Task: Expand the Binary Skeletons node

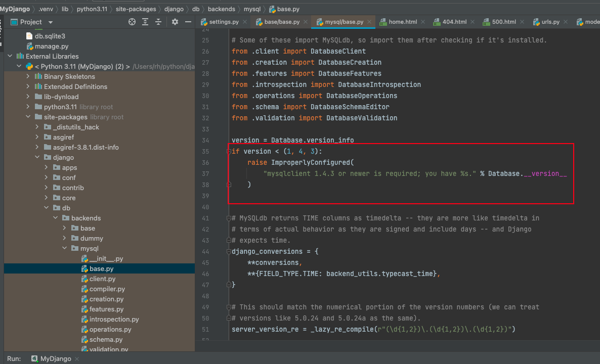Action: (28, 76)
